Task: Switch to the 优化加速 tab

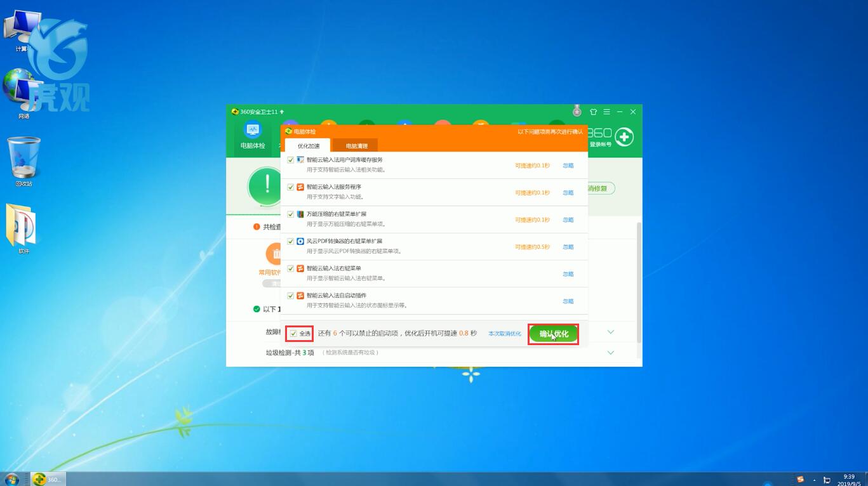Action: [309, 145]
